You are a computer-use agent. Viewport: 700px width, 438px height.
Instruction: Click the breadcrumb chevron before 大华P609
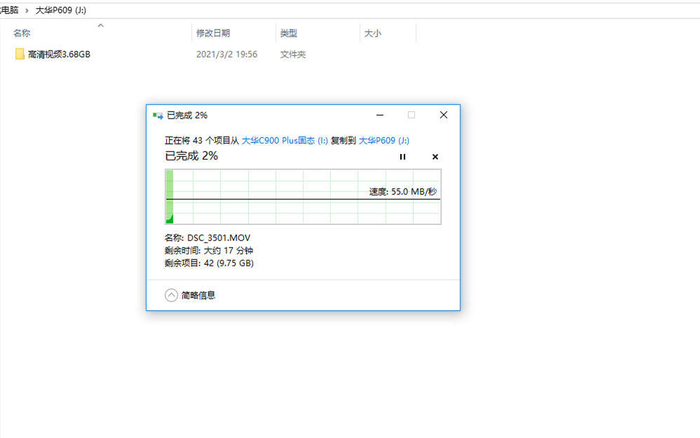(x=27, y=10)
